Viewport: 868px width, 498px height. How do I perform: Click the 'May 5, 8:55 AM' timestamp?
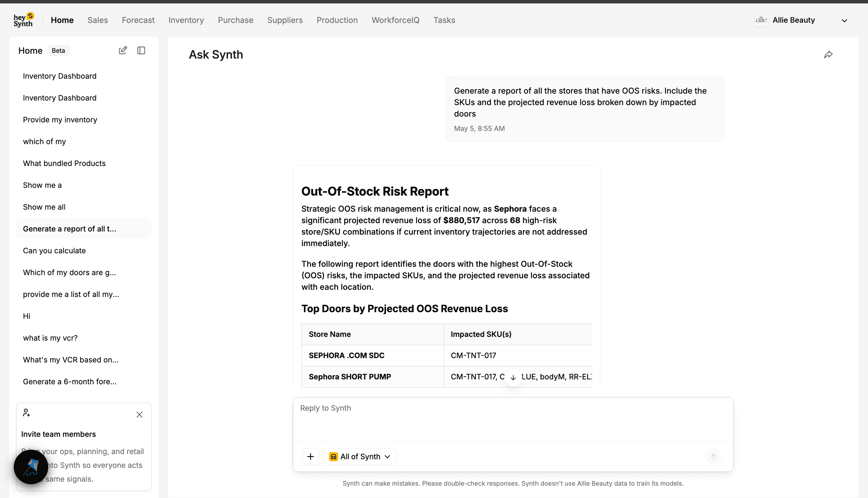point(479,129)
